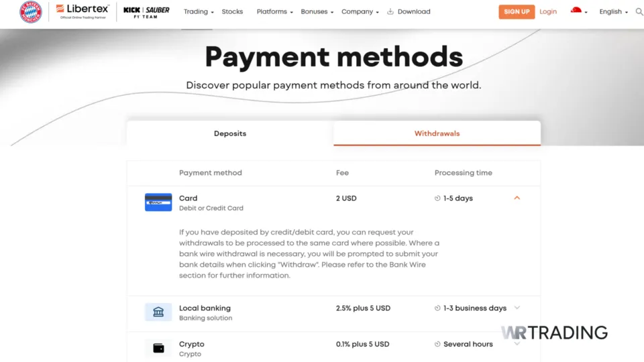The width and height of the screenshot is (644, 362).
Task: Click the Card payment method title
Action: pos(188,198)
